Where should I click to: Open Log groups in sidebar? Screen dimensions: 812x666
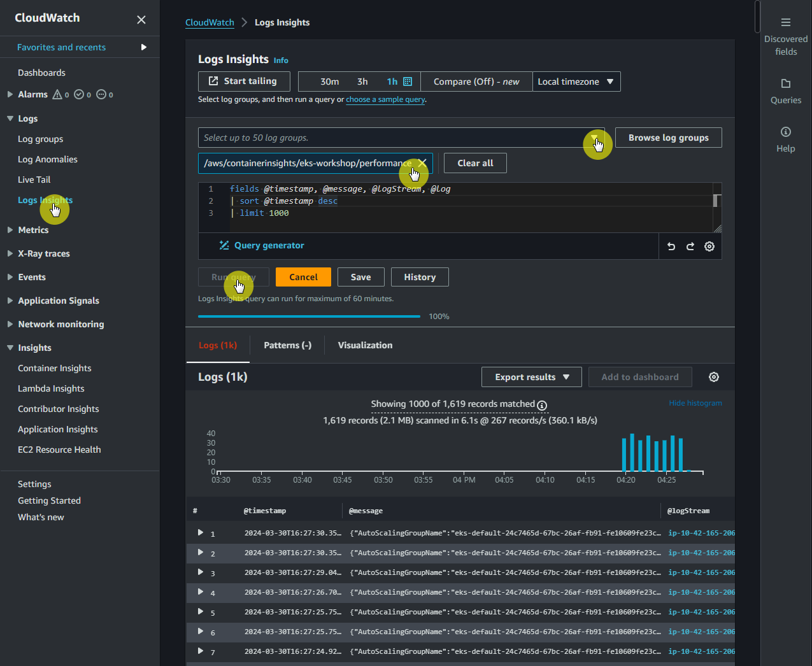41,139
